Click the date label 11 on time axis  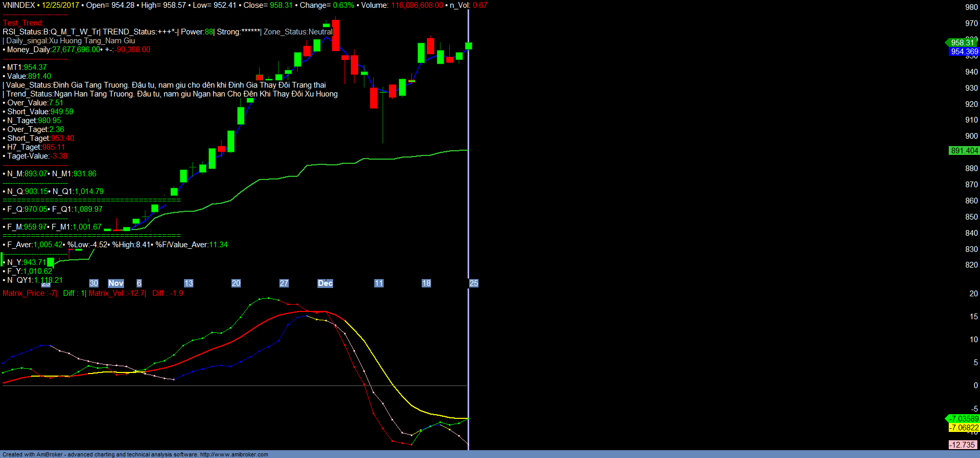pos(378,283)
